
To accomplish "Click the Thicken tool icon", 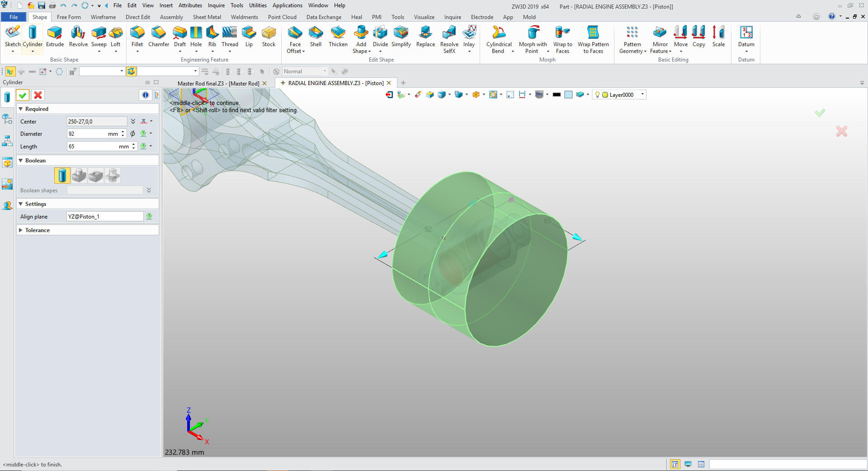I will 338,36.
